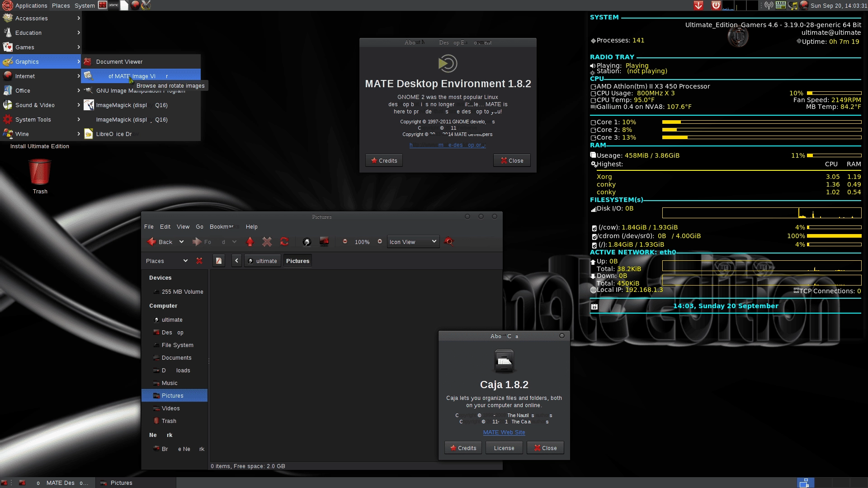Click the red power button tray icon
This screenshot has height=488, width=868.
click(x=716, y=5)
